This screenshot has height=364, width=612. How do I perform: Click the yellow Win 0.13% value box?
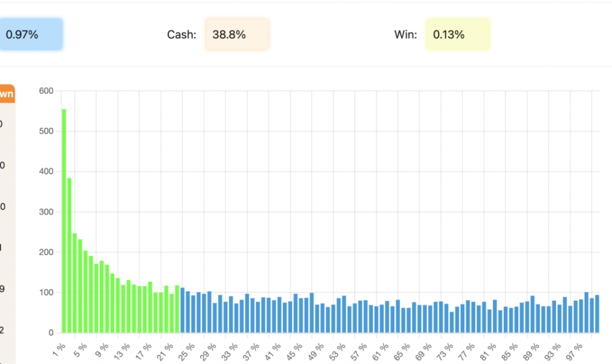point(457,35)
